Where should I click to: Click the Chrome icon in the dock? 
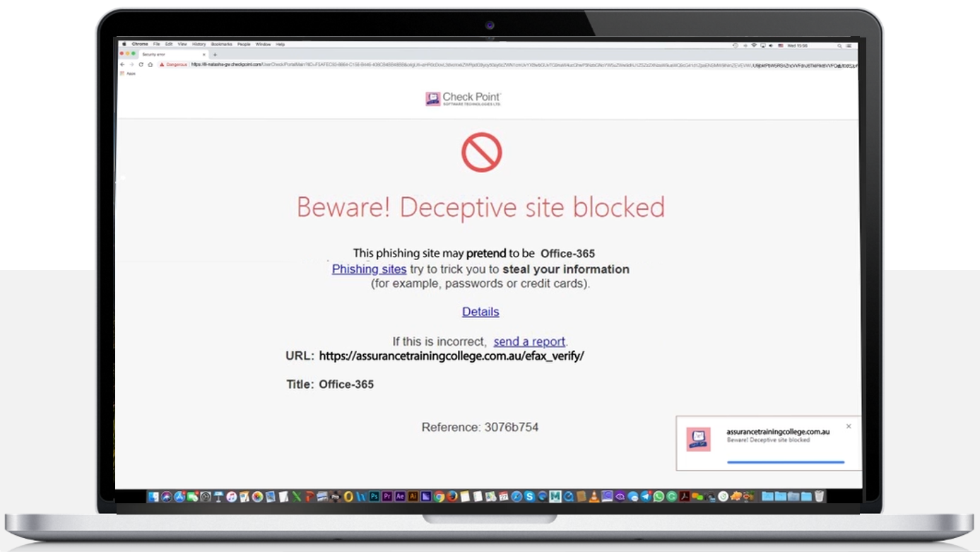pyautogui.click(x=439, y=497)
